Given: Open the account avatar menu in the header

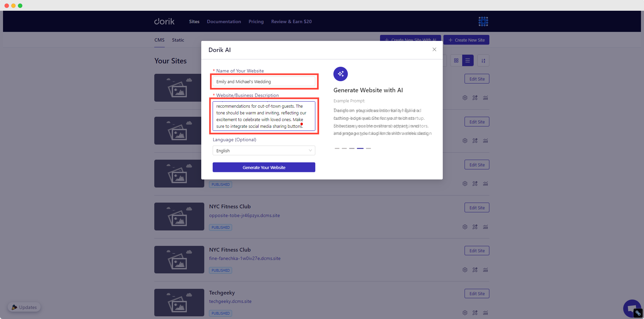Looking at the screenshot, I should click(483, 21).
